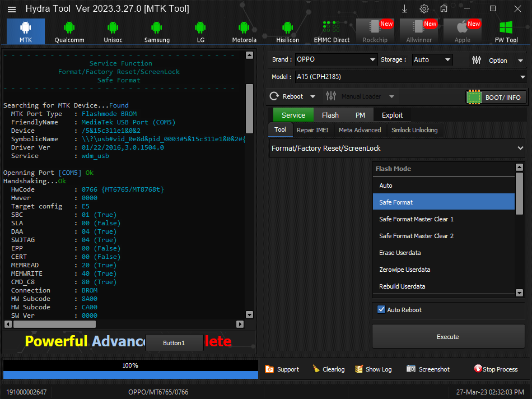
Task: Click the Hisilicon android icon
Action: click(287, 31)
